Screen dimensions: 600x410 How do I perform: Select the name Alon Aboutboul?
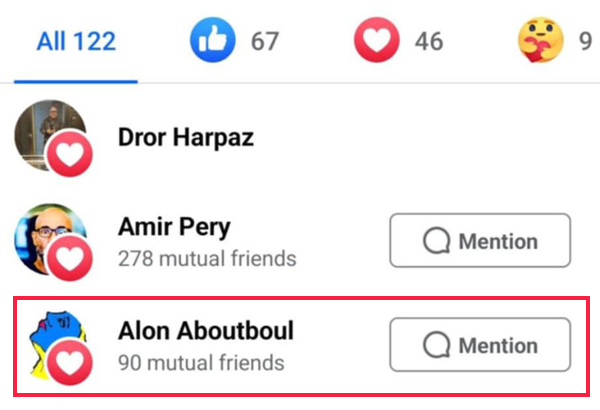(206, 331)
